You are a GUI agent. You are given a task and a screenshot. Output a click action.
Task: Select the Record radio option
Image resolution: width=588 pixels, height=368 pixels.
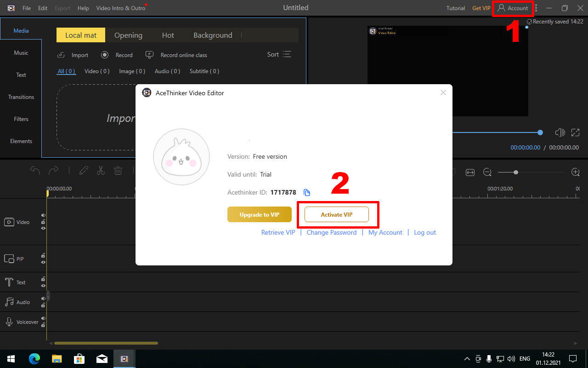[x=105, y=55]
